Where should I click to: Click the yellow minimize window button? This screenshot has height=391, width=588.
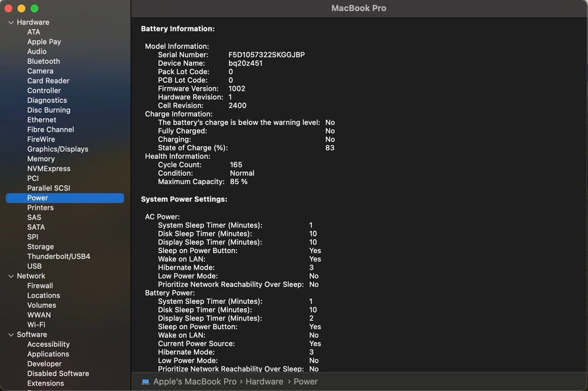(x=21, y=9)
